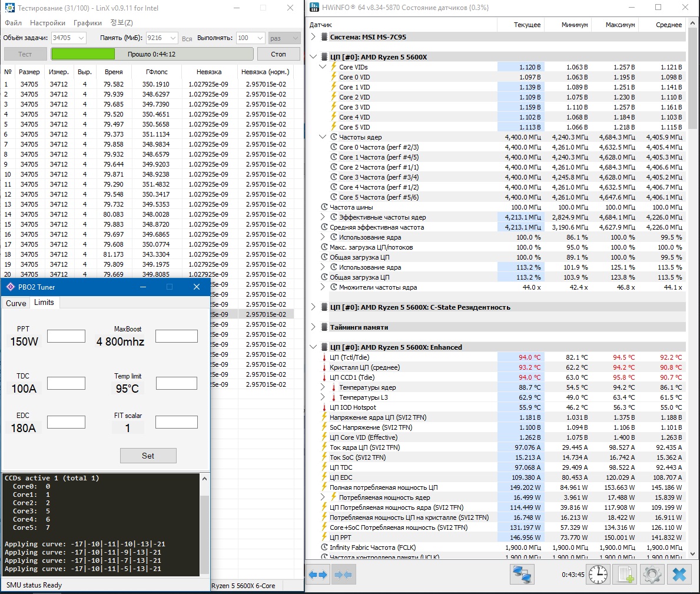Click chip icon beside Система: MSI MS-7C95
700x594 pixels.
[x=324, y=37]
